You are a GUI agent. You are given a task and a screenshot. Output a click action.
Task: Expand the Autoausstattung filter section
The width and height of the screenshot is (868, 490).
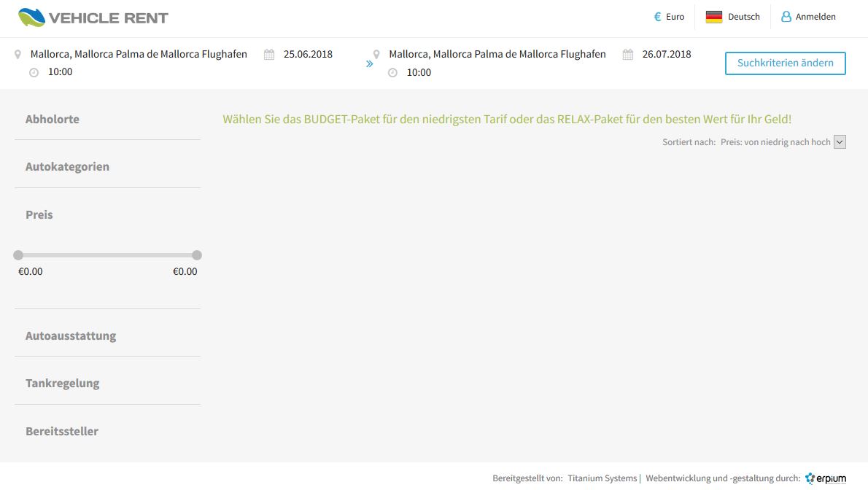pyautogui.click(x=71, y=335)
